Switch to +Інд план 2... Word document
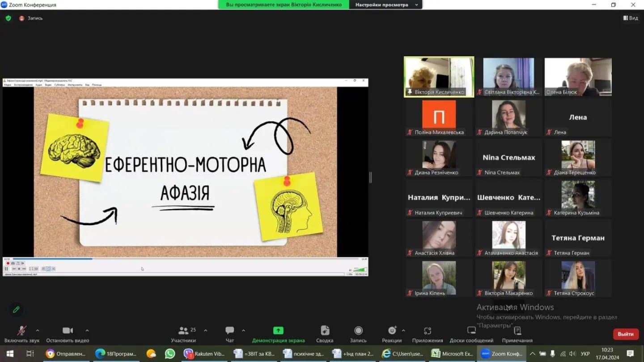644x362 pixels. [353, 354]
